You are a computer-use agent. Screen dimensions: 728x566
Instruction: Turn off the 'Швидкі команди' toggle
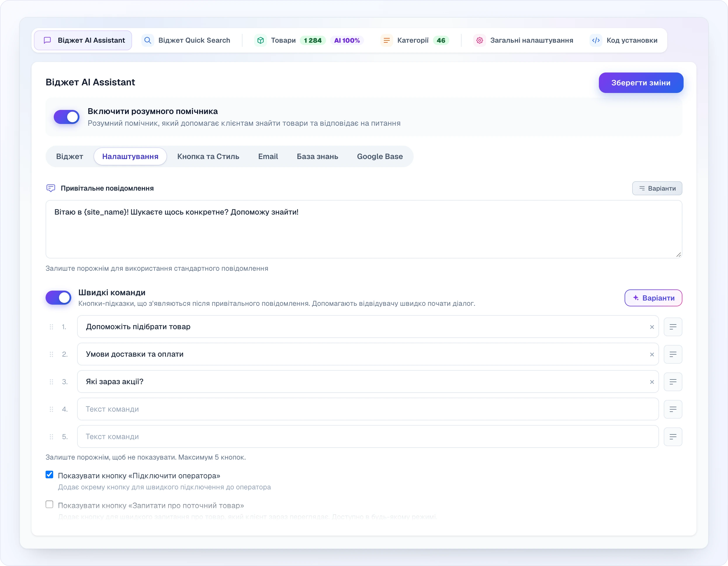click(58, 298)
